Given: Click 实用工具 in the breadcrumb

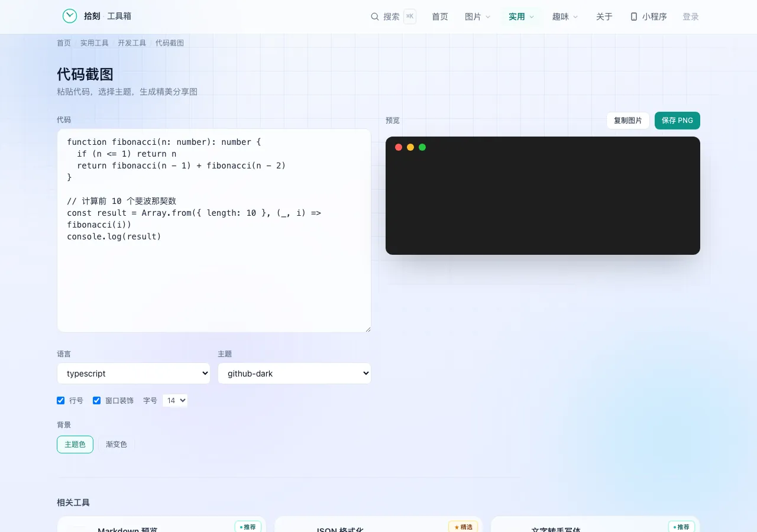Looking at the screenshot, I should tap(95, 43).
